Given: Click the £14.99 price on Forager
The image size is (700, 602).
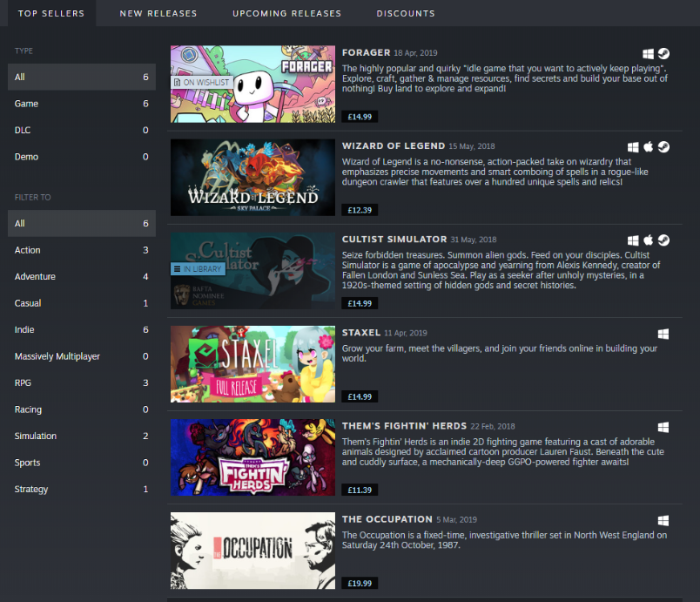Looking at the screenshot, I should point(360,117).
